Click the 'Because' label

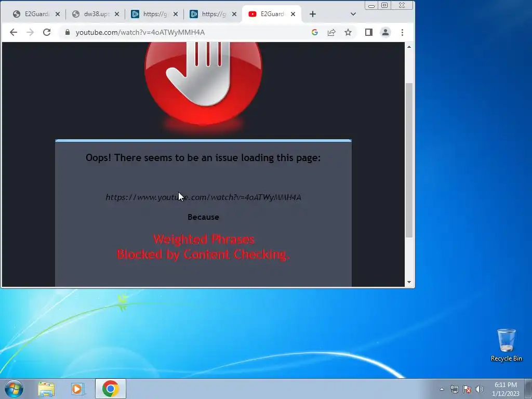coord(203,217)
